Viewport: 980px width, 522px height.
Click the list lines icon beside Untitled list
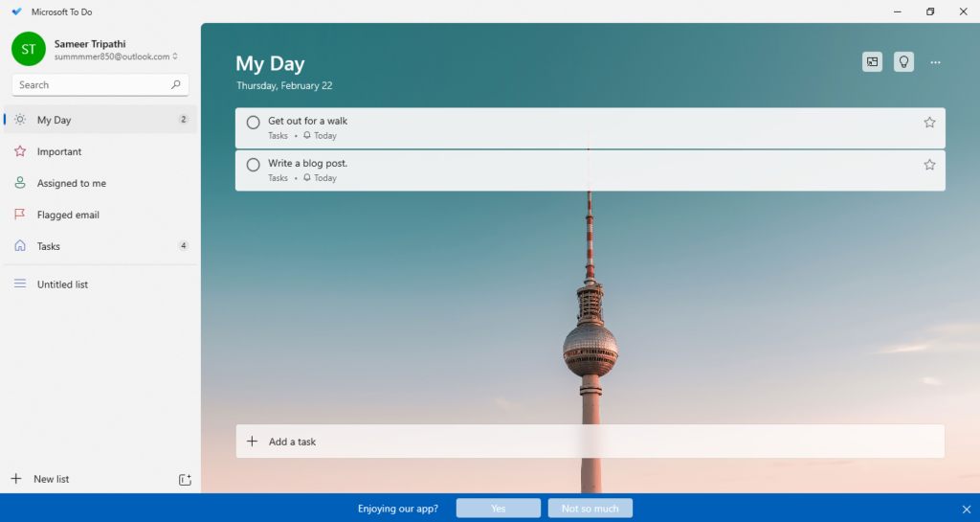pos(20,284)
